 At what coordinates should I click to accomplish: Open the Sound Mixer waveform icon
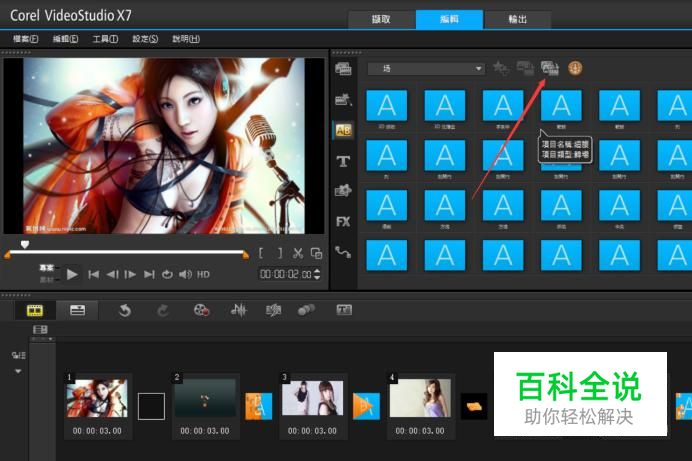[238, 310]
